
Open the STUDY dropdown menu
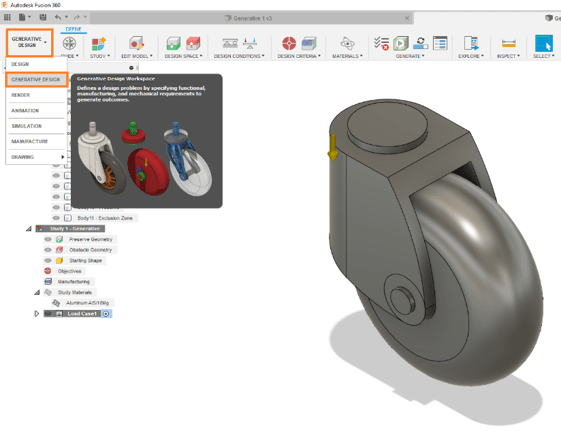coord(100,56)
